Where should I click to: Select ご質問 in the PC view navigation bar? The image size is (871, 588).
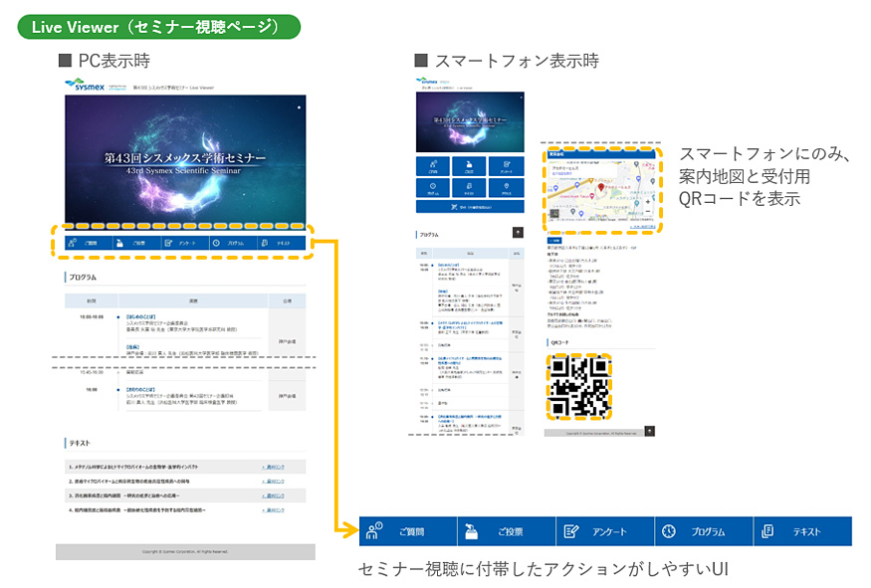pos(89,243)
